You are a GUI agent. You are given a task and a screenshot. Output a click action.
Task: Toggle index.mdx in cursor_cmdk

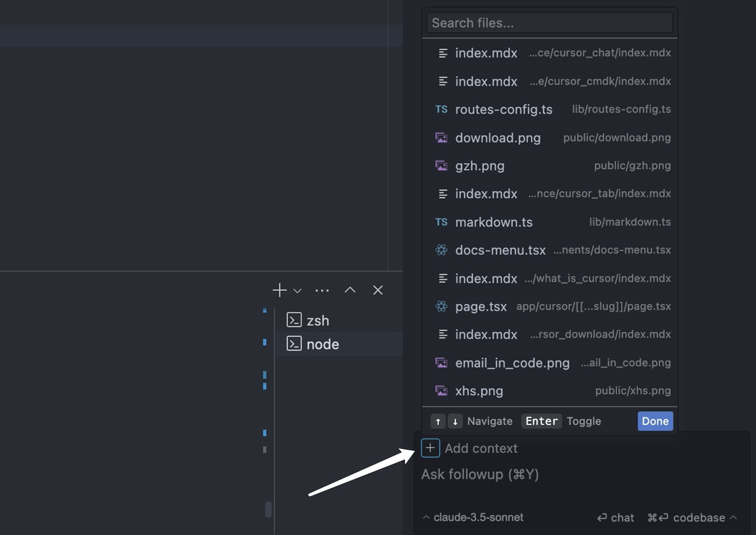(550, 81)
